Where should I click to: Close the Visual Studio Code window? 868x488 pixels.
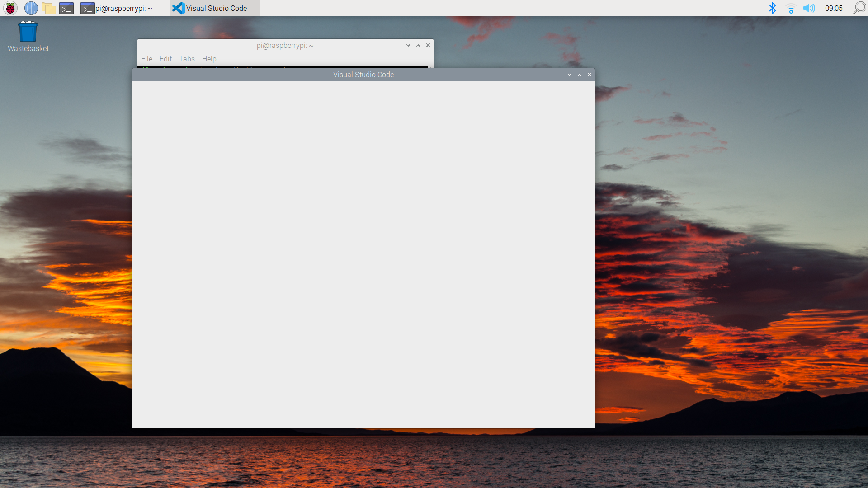[590, 75]
